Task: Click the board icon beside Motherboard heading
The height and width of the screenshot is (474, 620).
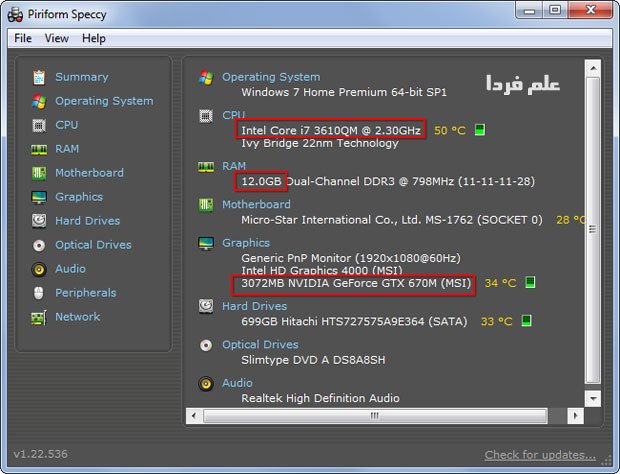Action: tap(206, 205)
